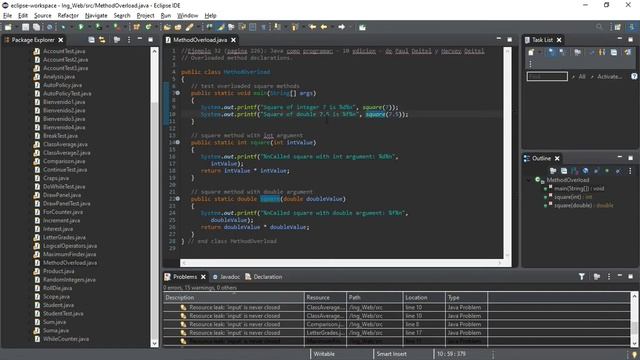Click the Search flashlight icon in toolbar
This screenshot has width=640, height=360.
[x=189, y=27]
